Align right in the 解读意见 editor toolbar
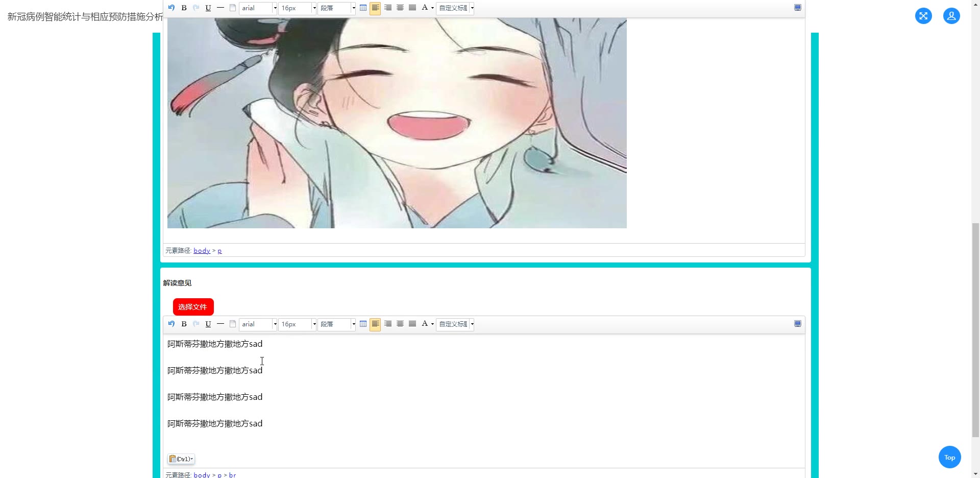 [388, 324]
